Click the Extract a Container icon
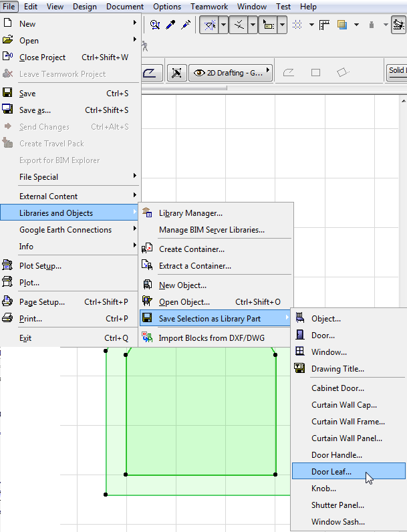Image resolution: width=407 pixels, height=532 pixels. pos(147,265)
